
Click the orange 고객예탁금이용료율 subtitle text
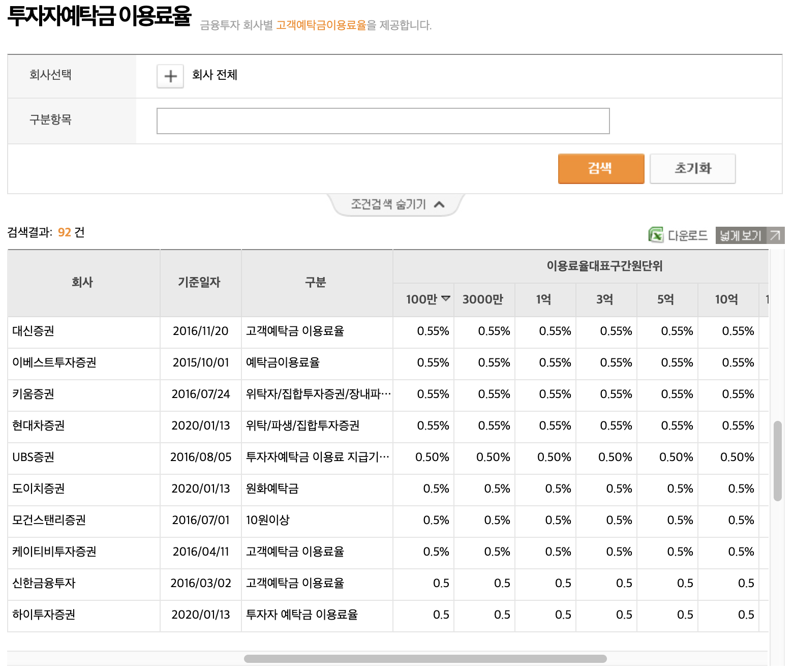[321, 25]
